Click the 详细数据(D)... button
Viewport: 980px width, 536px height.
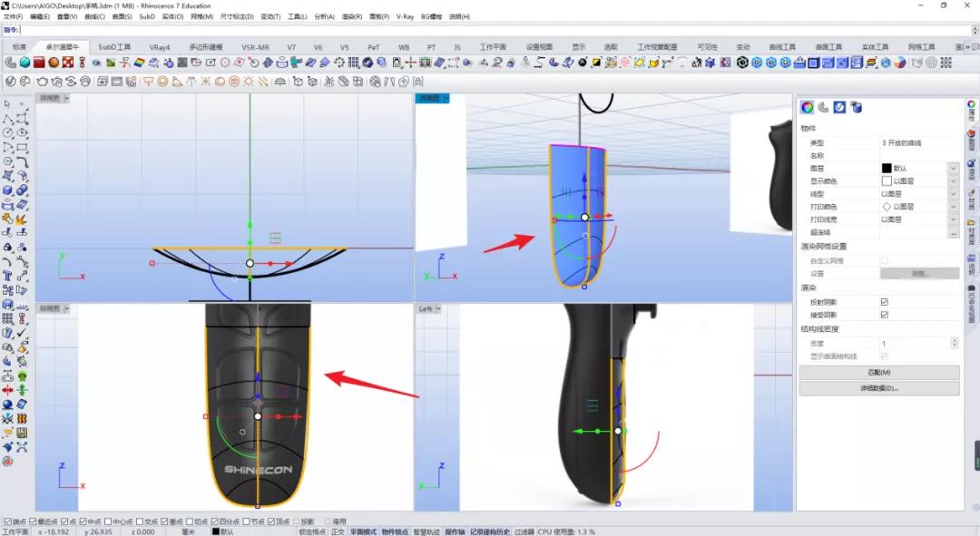pyautogui.click(x=878, y=388)
